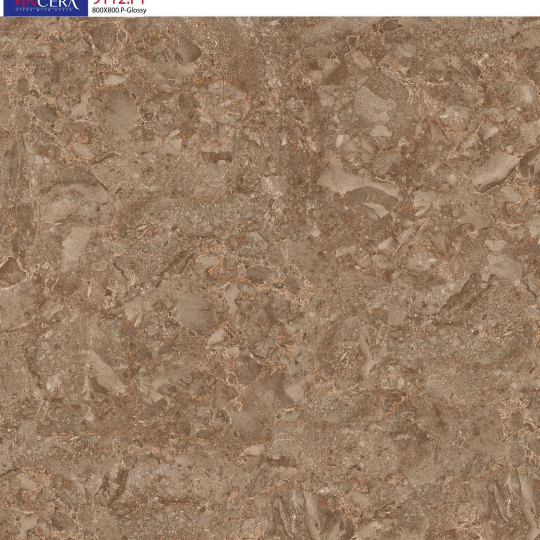Click the white header strip beside the product code

[x=344, y=8]
